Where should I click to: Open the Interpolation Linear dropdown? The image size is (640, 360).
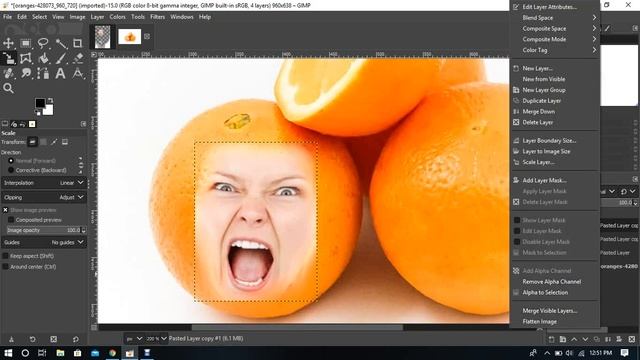tap(44, 183)
